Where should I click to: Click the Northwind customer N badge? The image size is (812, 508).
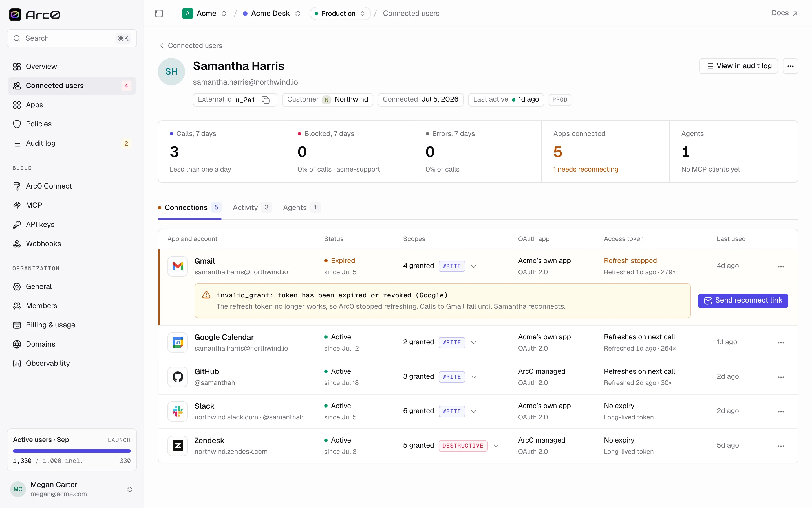pyautogui.click(x=326, y=100)
